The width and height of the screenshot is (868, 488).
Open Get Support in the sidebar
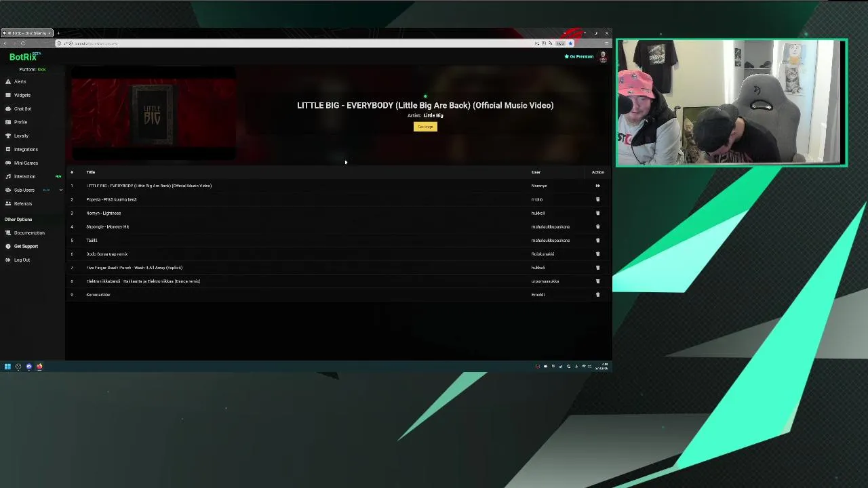pyautogui.click(x=26, y=246)
